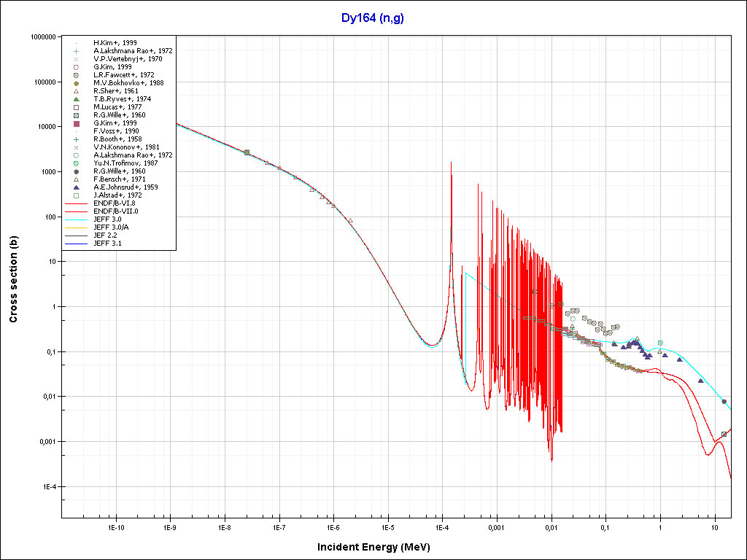
Task: Pick the V.N.Kononov+ 1981 cross marker
Action: (x=76, y=147)
